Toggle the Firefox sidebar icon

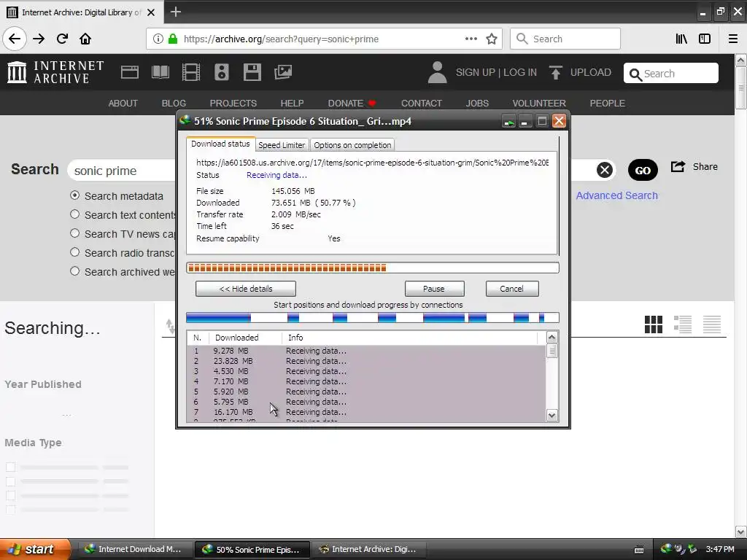click(x=705, y=39)
